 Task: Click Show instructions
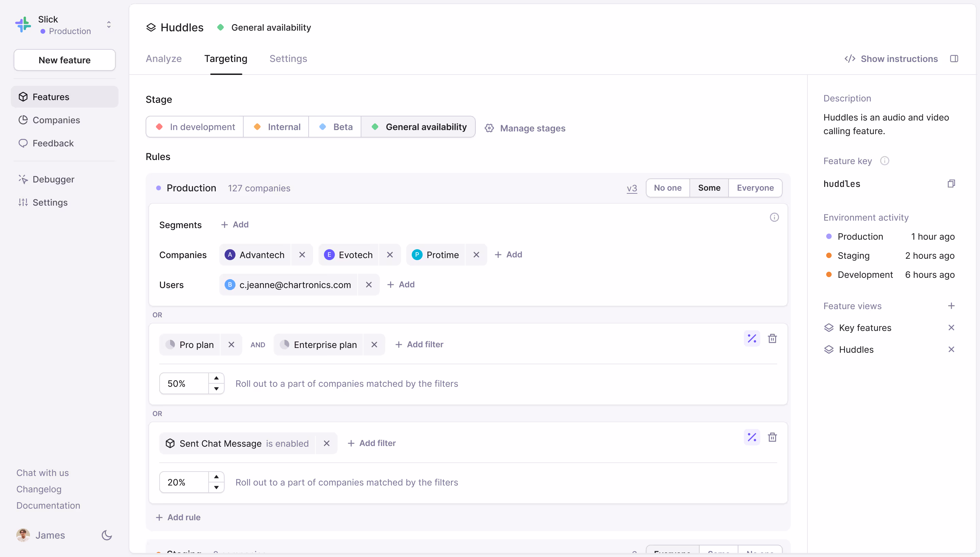coord(891,59)
